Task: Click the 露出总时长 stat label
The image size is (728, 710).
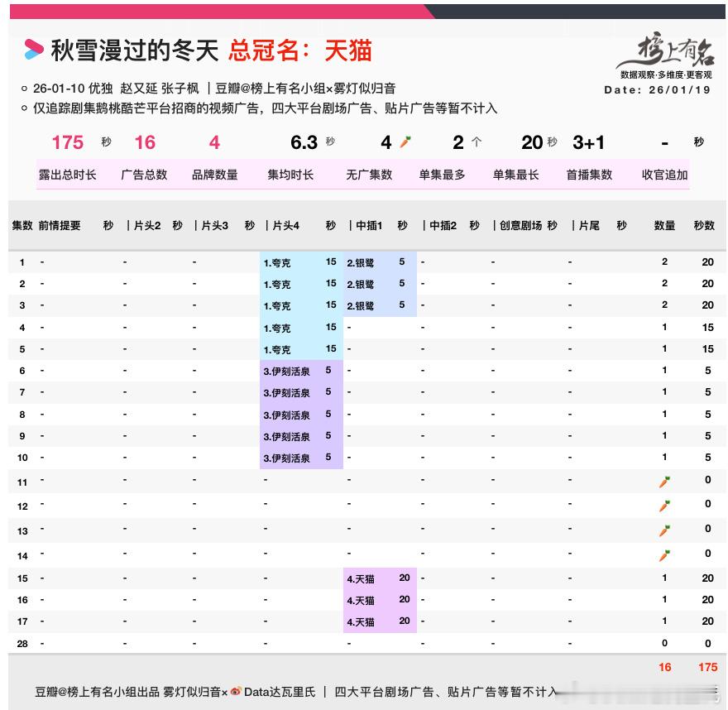Action: 67,175
